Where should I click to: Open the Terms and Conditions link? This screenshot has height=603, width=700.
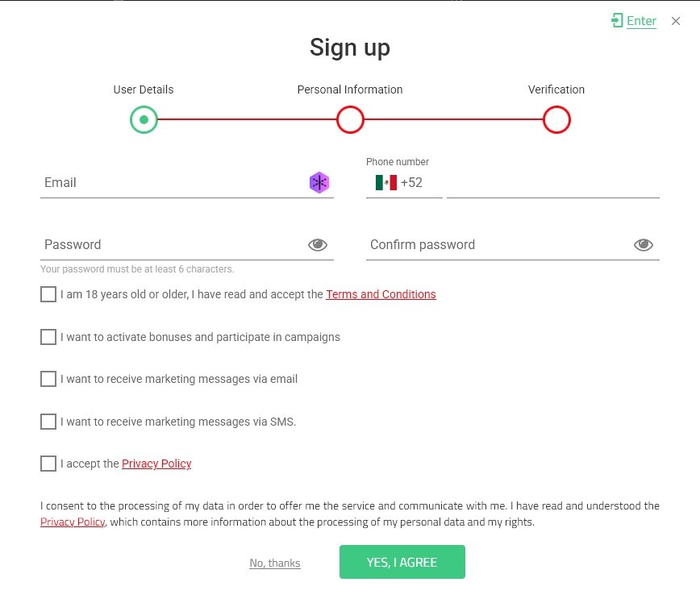381,294
